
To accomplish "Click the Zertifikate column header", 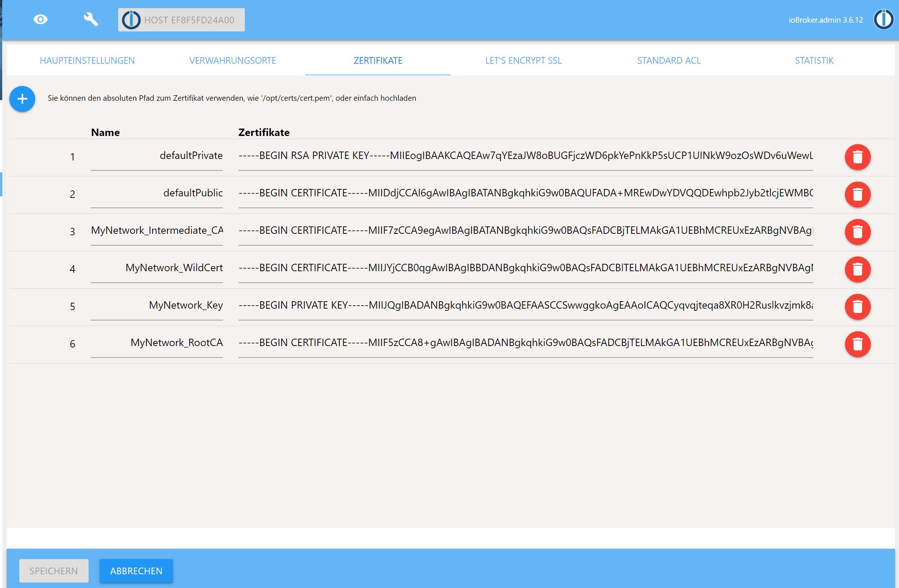I will pyautogui.click(x=264, y=132).
